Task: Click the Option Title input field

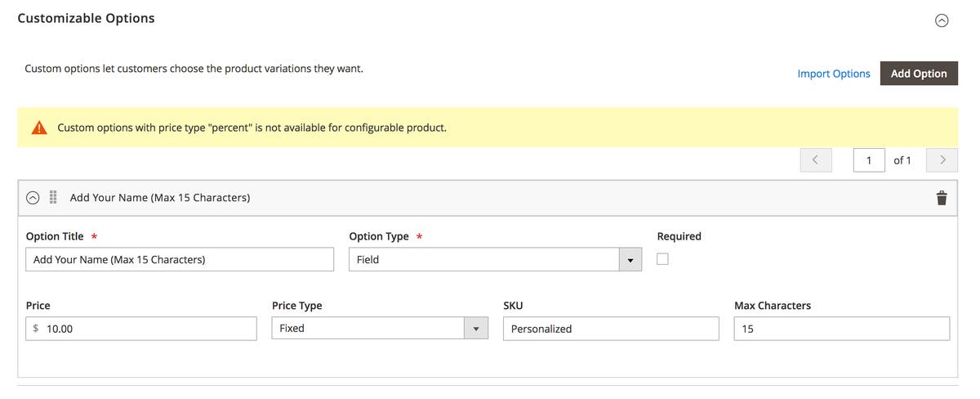Action: pyautogui.click(x=180, y=259)
